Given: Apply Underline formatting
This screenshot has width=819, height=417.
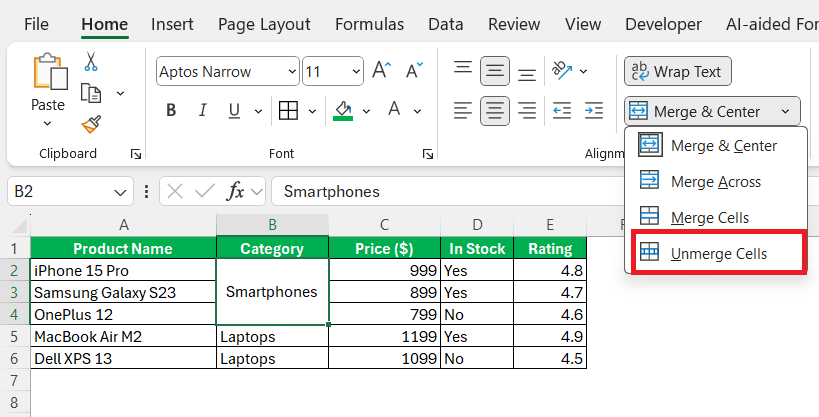Looking at the screenshot, I should (x=234, y=110).
